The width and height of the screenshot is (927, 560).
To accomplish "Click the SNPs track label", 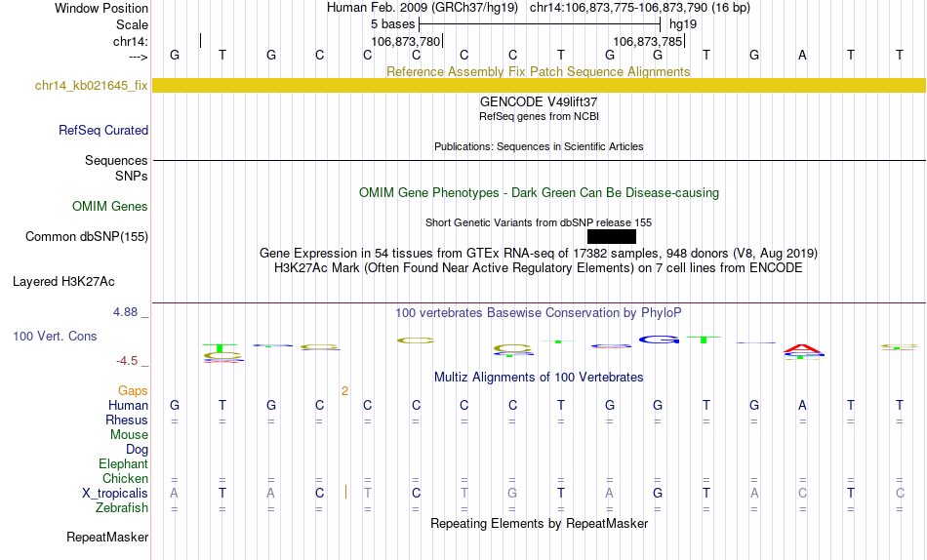I will tap(132, 177).
